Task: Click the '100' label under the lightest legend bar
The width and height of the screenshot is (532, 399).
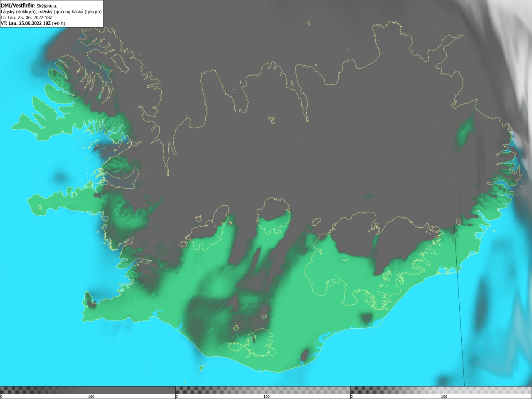Action: point(444,397)
